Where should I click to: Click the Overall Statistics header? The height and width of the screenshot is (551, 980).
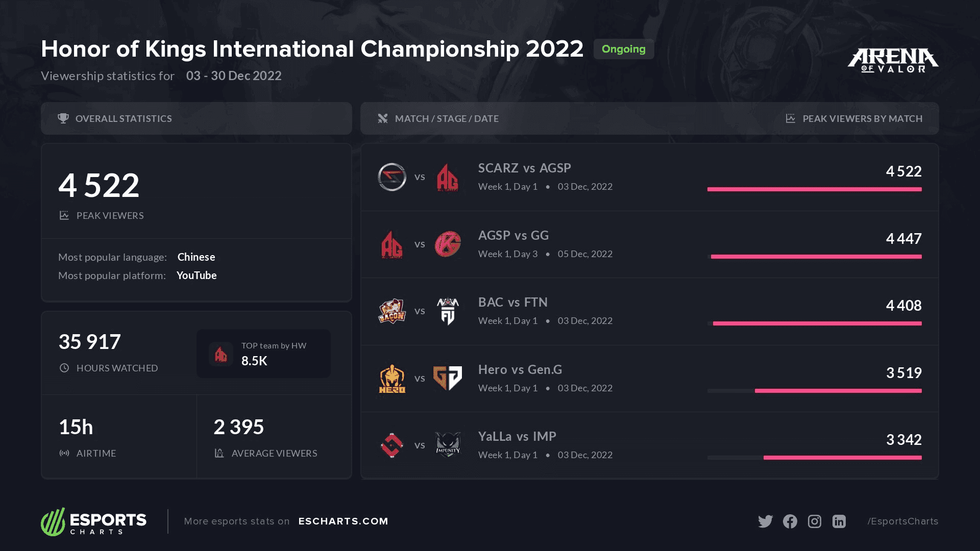coord(124,118)
